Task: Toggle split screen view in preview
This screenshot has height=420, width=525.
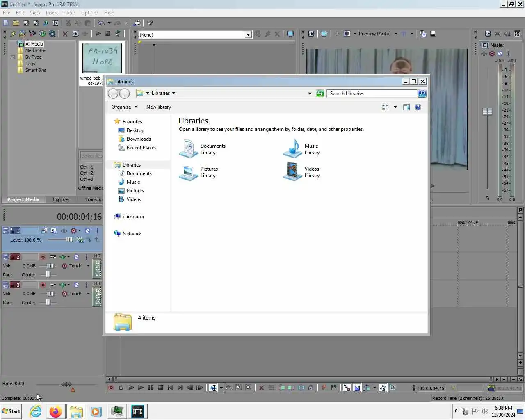Action: [x=347, y=34]
